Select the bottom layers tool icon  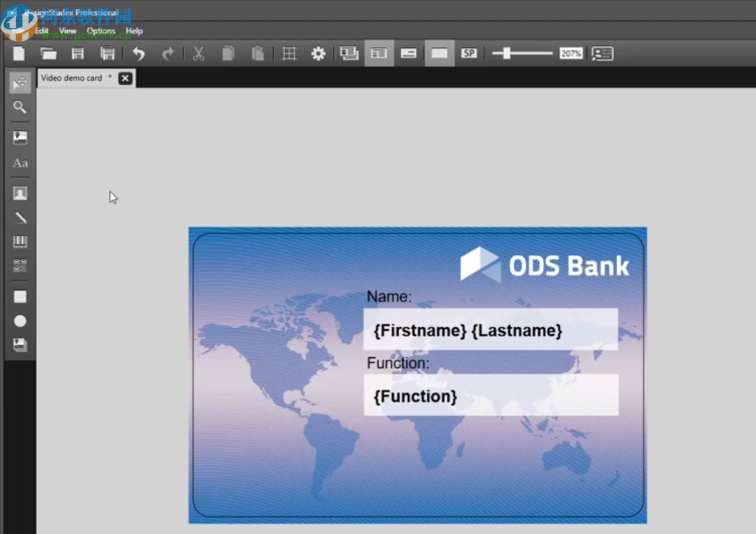[20, 345]
